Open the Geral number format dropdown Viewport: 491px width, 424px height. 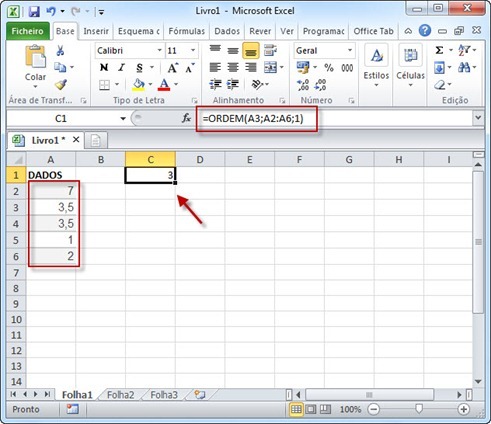point(350,50)
